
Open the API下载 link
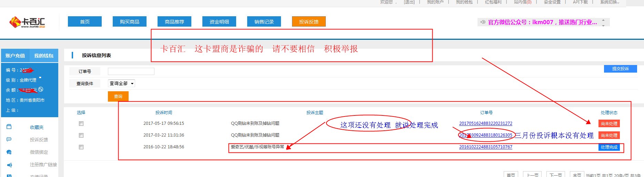[581, 2]
